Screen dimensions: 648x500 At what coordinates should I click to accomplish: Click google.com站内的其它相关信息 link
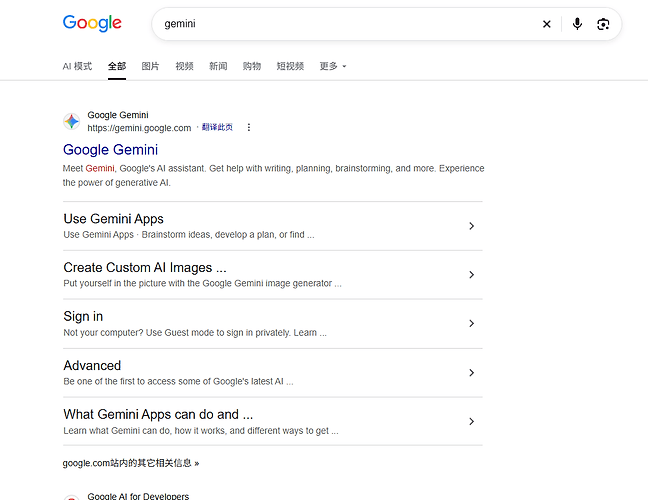(131, 463)
